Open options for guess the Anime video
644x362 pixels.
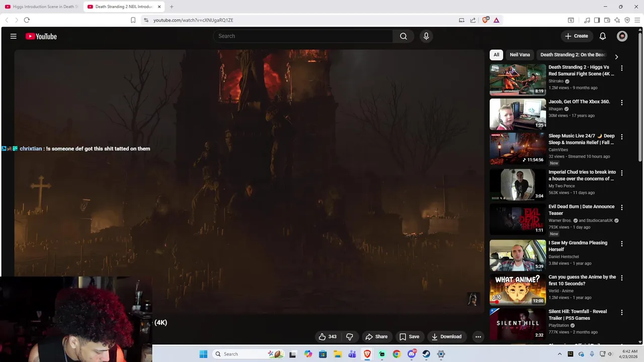point(622,278)
